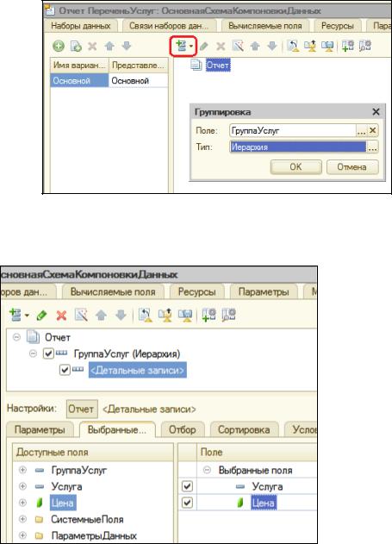392x544 pixels.
Task: Expand Цена in available fields
Action: click(22, 503)
